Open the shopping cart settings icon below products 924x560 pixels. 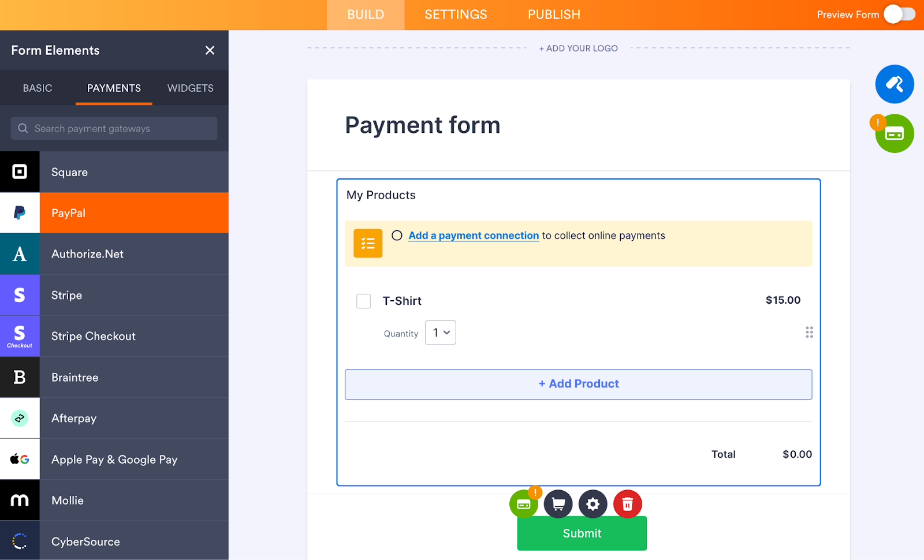(558, 503)
